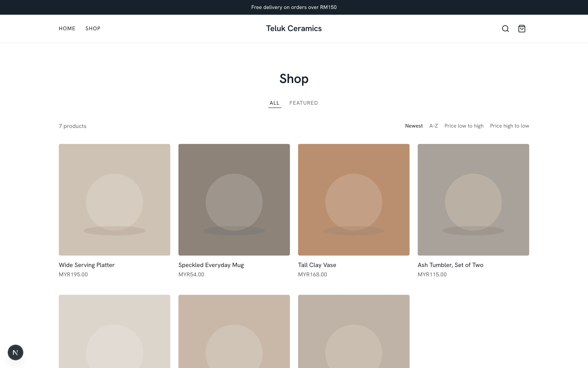Open Tall Clay Vase product image
Viewport: 588px width, 368px height.
click(x=354, y=200)
